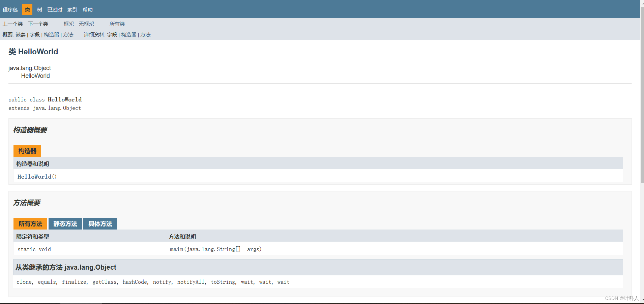Select the highlighted 类 tab
This screenshot has height=304, width=644.
27,9
